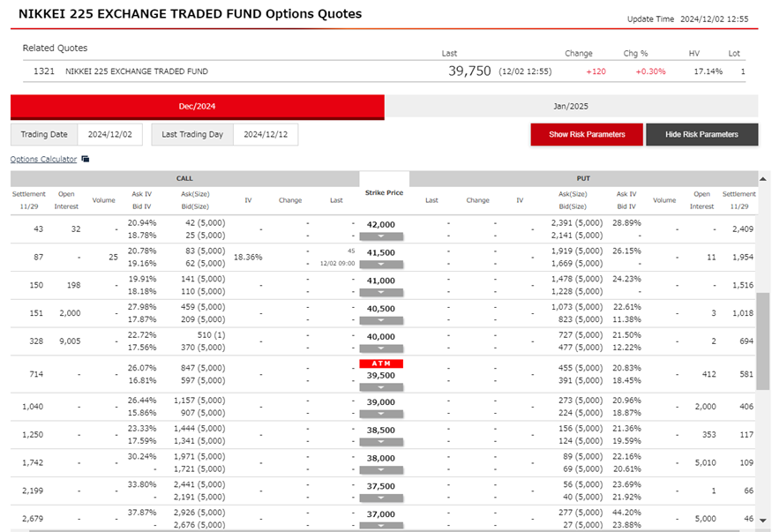Click put settlement 581

coord(746,374)
